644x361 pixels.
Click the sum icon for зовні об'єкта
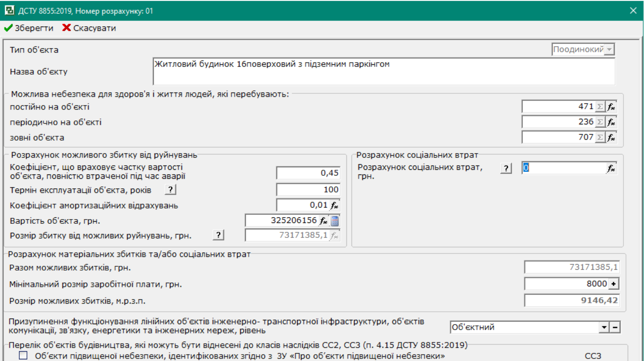[x=600, y=138]
